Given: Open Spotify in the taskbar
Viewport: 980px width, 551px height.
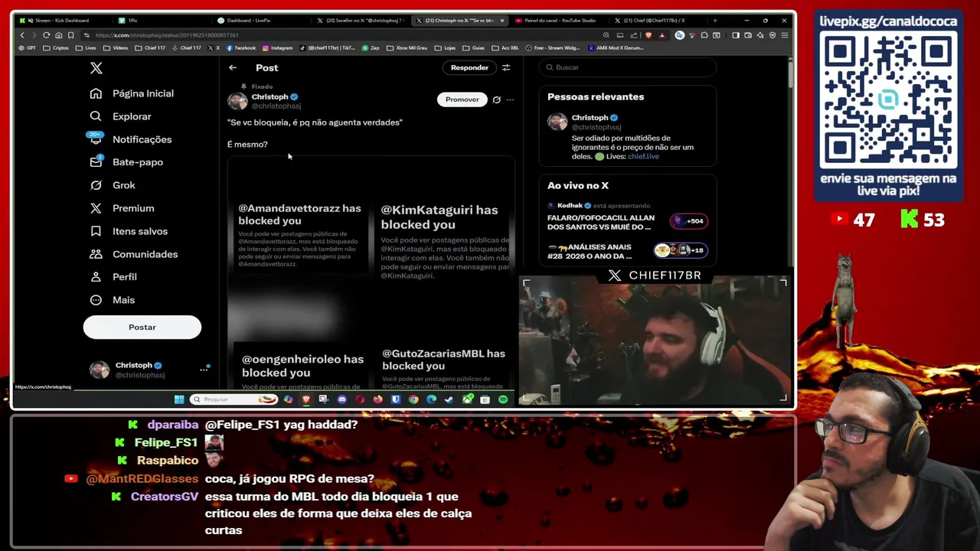Looking at the screenshot, I should point(503,399).
